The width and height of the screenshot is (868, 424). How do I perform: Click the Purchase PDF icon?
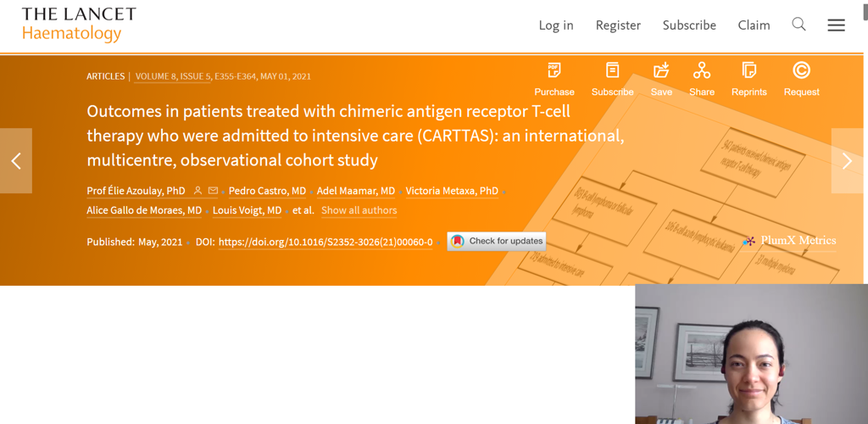[x=554, y=71]
